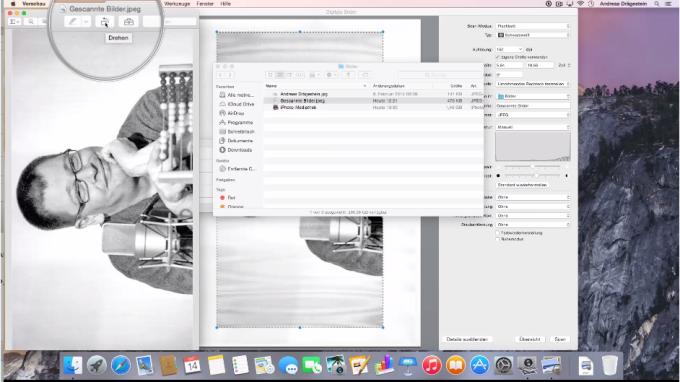This screenshot has width=680, height=382.
Task: Click the scan name field Gescannte Bilder
Action: click(x=532, y=105)
